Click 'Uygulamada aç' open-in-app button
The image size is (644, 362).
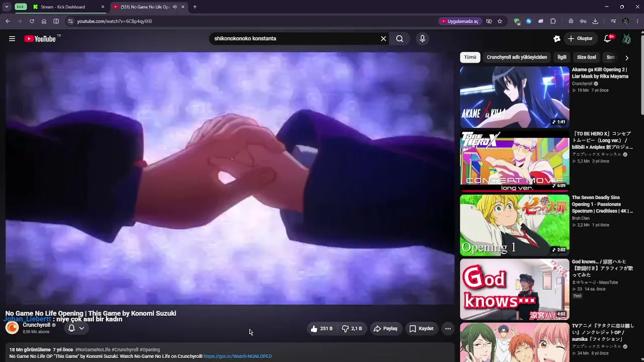pos(459,21)
